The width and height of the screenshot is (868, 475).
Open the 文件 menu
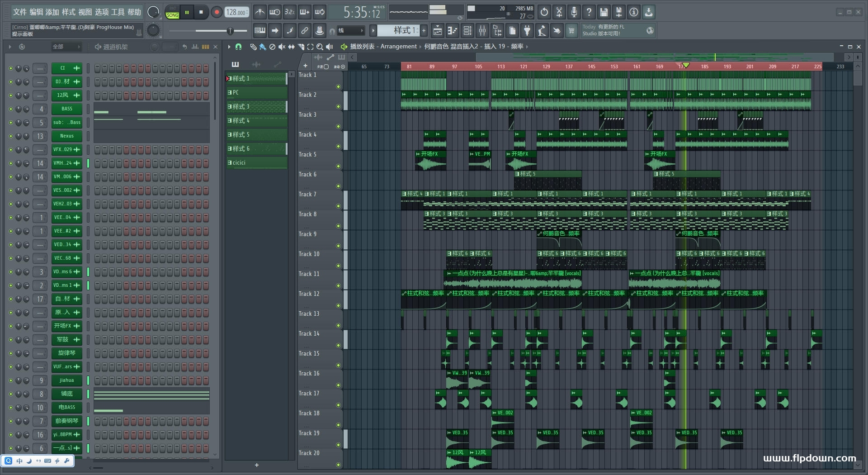tap(19, 12)
